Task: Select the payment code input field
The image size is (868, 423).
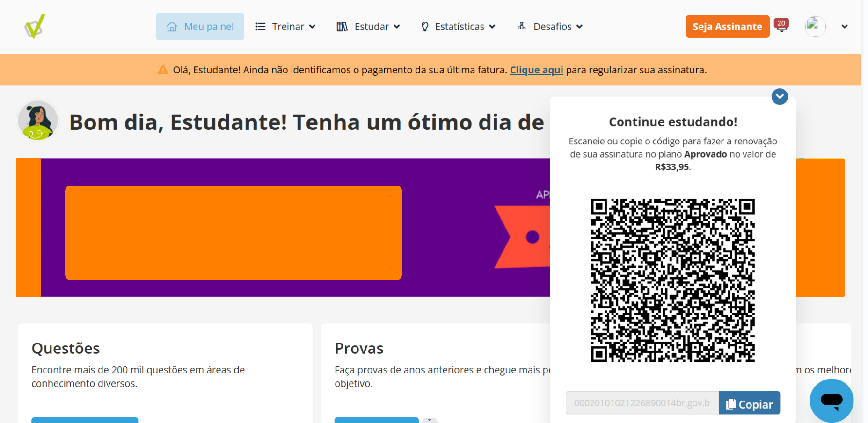Action: click(x=642, y=403)
